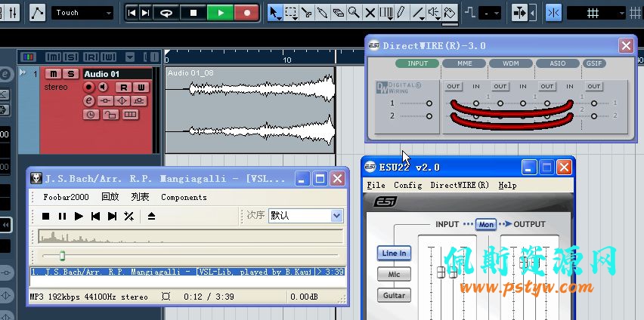
Task: Pick the Draw pencil tool
Action: (x=401, y=13)
